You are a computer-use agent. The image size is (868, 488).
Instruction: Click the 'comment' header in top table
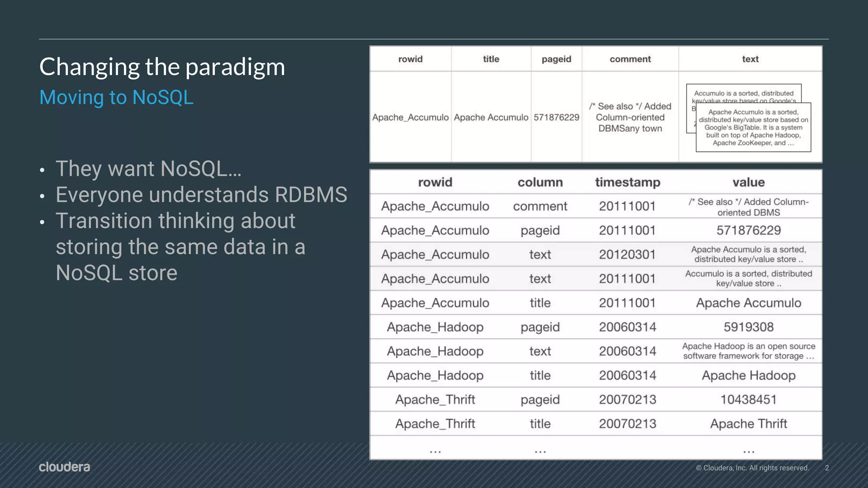tap(630, 59)
